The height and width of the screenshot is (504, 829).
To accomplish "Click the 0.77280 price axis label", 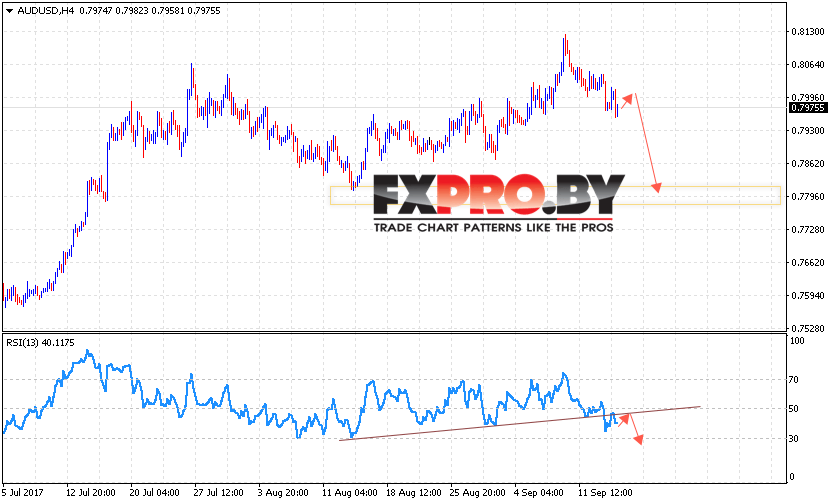I will [807, 230].
